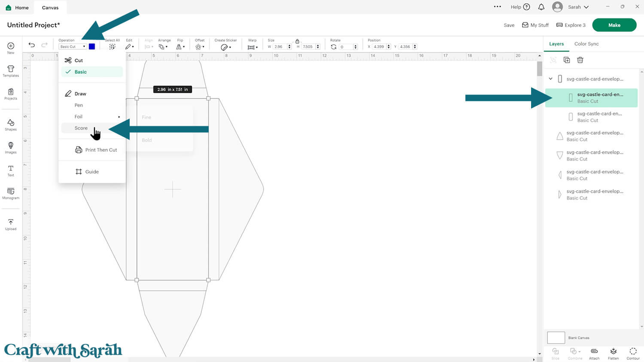Click the width W size field
644x362 pixels.
(279, 47)
